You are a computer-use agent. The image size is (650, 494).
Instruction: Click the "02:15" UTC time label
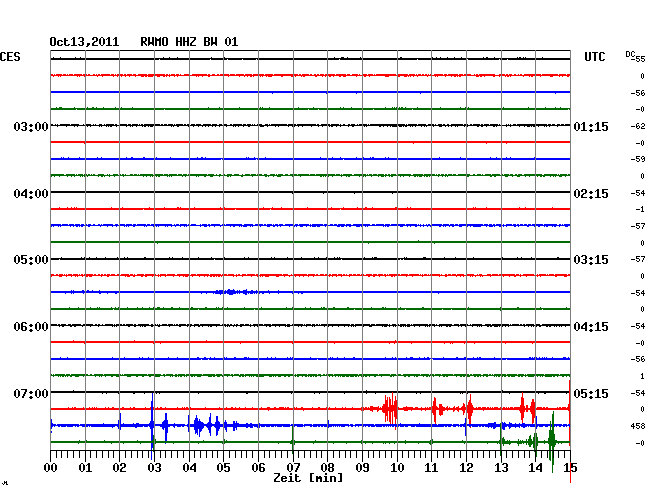[591, 194]
